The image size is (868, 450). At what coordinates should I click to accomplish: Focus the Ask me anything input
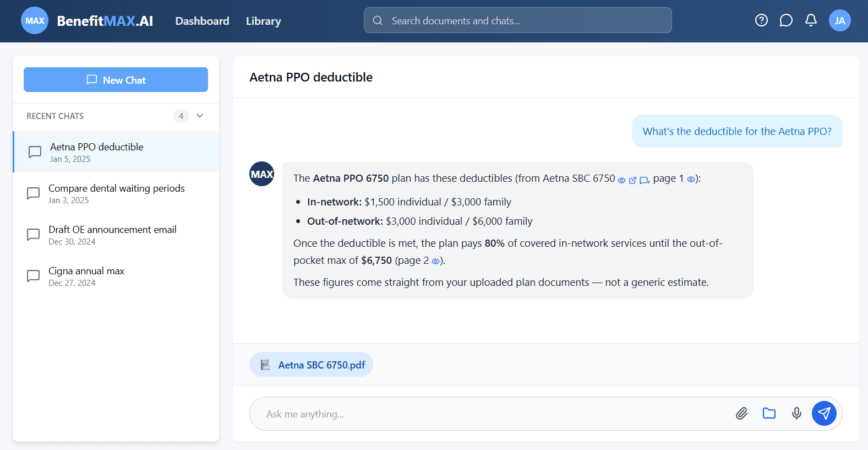point(495,414)
